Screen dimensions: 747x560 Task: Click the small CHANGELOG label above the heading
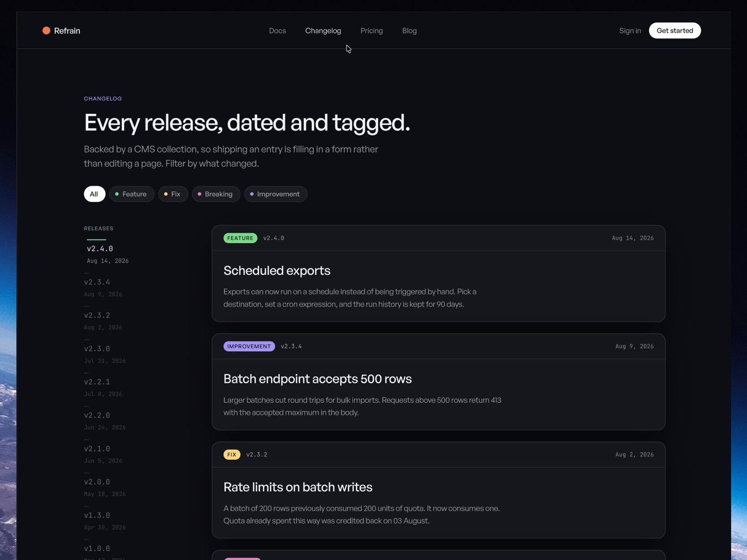click(x=103, y=98)
